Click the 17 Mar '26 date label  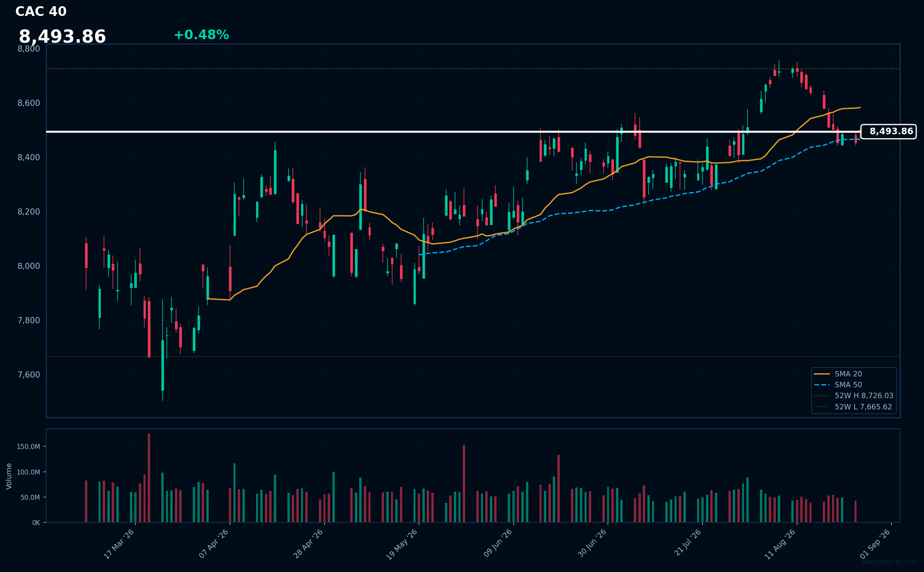pyautogui.click(x=119, y=544)
